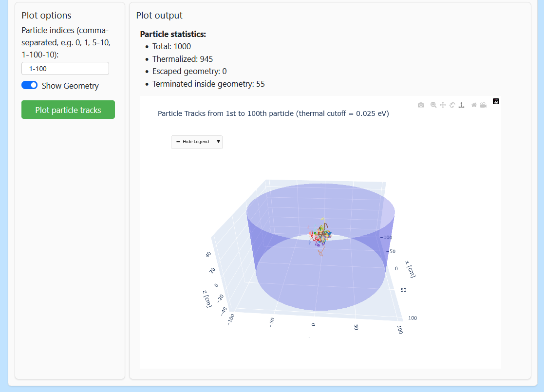Screen dimensions: 544x392
Task: Click the 'x [cm]' axis label
Action: coord(411,269)
